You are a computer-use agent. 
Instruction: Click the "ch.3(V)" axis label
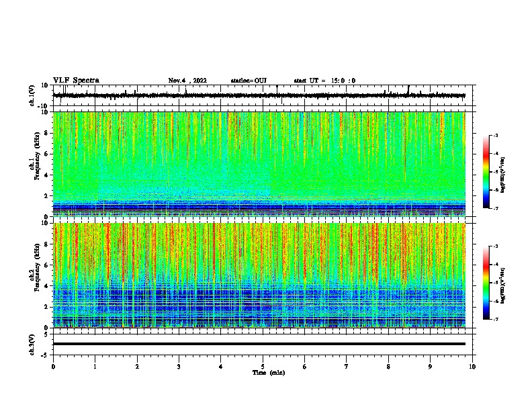coord(32,345)
